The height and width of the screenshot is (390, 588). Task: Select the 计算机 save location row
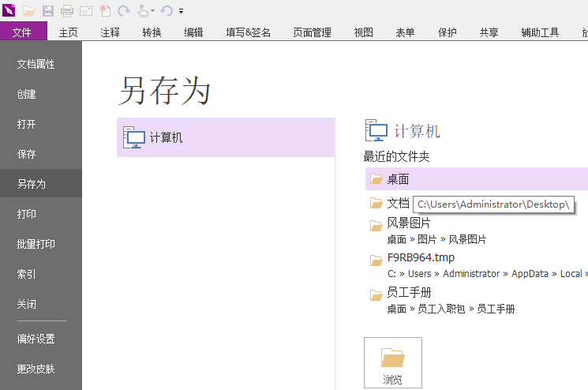[226, 137]
